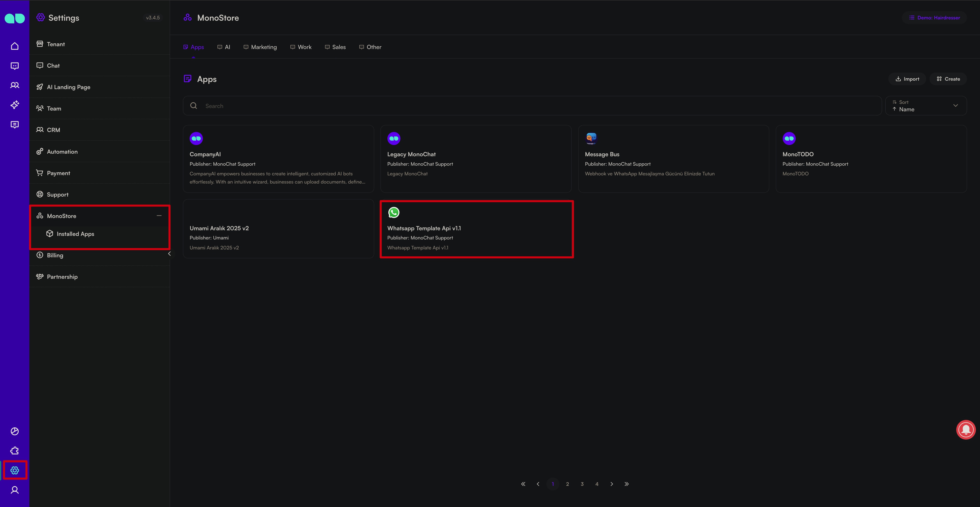Open the Sort by Name dropdown
980x507 pixels.
pyautogui.click(x=926, y=106)
